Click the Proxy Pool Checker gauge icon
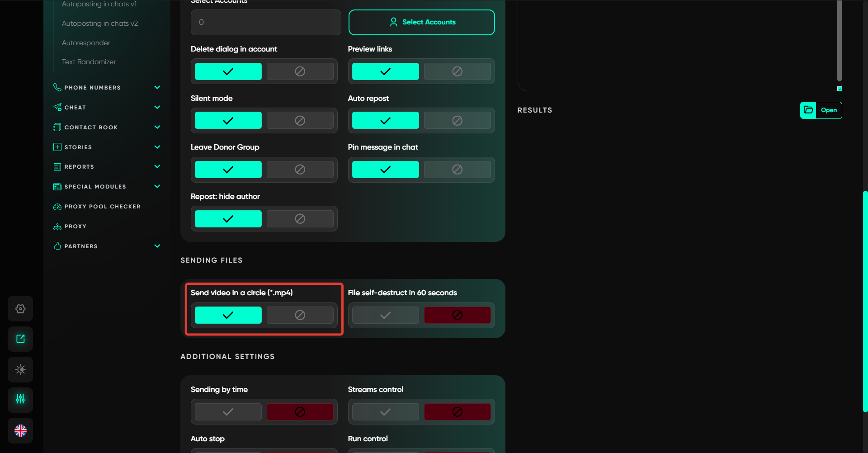 pos(57,207)
